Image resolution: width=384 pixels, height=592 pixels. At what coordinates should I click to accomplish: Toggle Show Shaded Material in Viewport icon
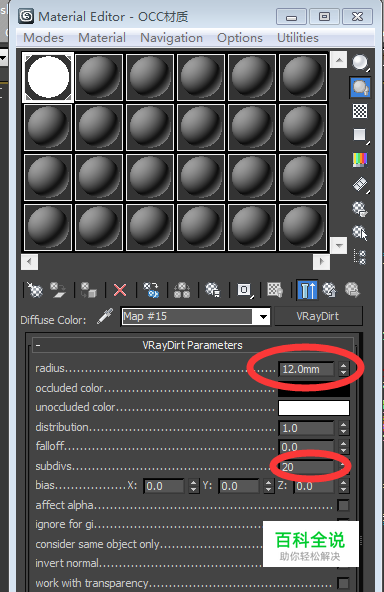pos(275,290)
